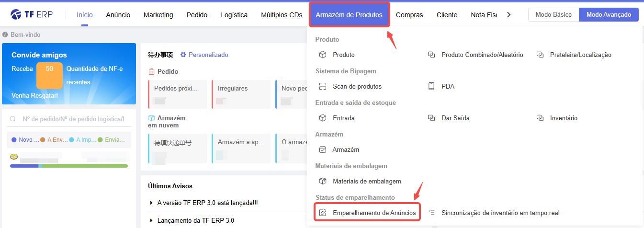Viewport: 644px width, 228px height.
Task: Open Produto cube icon in menu
Action: (x=323, y=55)
